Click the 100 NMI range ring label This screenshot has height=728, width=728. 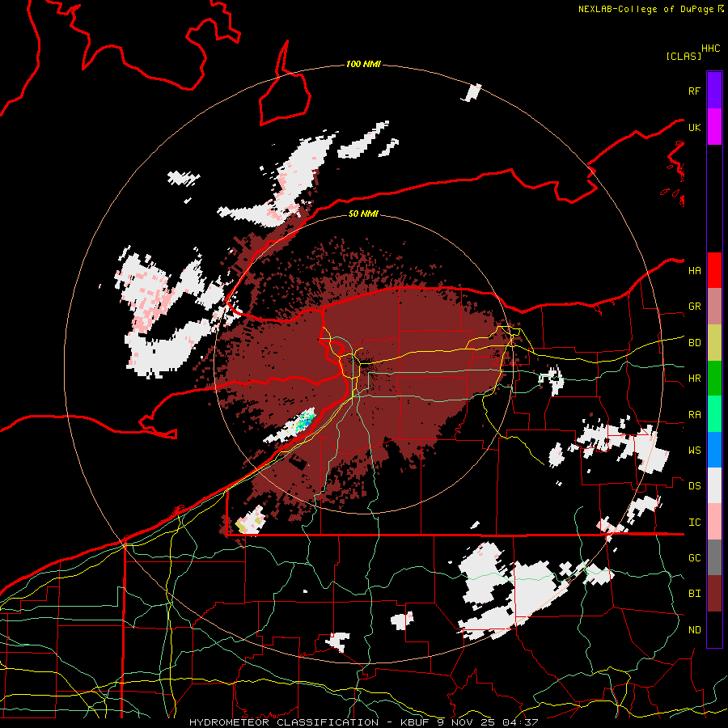pyautogui.click(x=363, y=64)
